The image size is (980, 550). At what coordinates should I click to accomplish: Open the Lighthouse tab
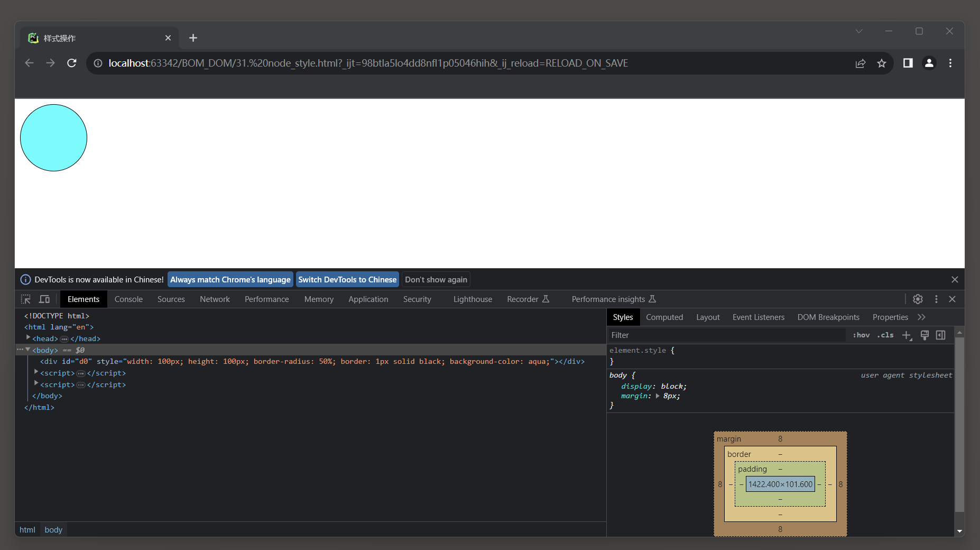(473, 299)
